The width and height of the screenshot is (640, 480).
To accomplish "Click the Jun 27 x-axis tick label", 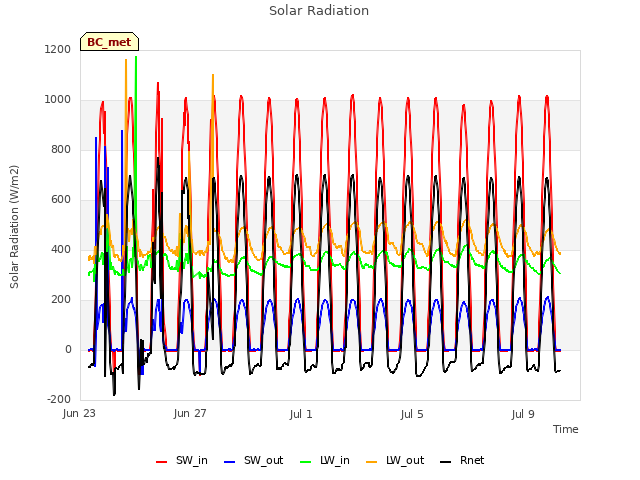I will (x=190, y=413).
